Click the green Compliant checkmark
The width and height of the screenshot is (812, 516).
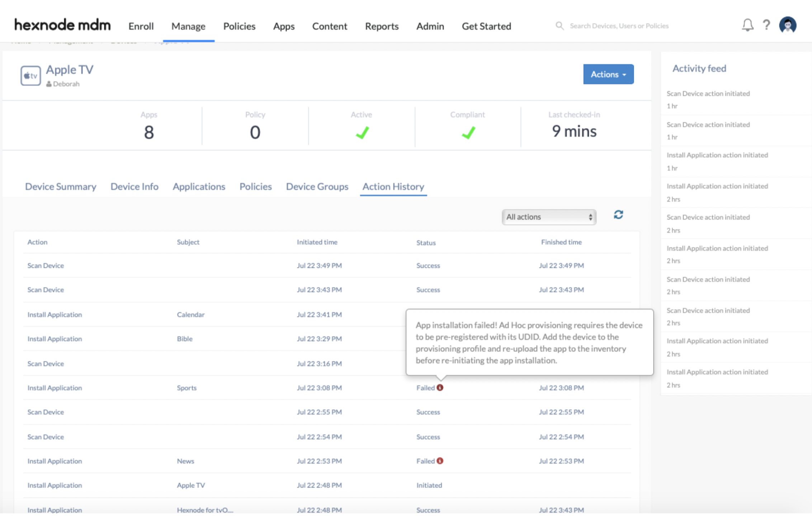pyautogui.click(x=468, y=133)
